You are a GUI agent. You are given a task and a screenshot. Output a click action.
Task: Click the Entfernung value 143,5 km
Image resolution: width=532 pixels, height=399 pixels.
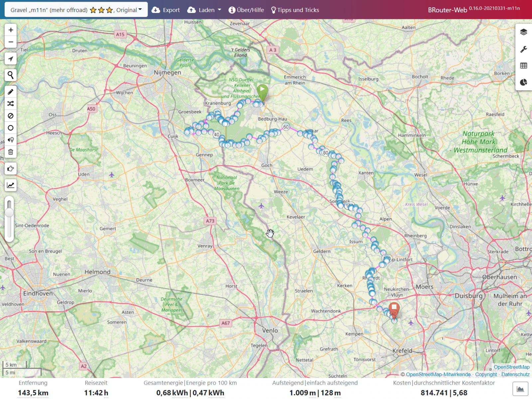(33, 393)
